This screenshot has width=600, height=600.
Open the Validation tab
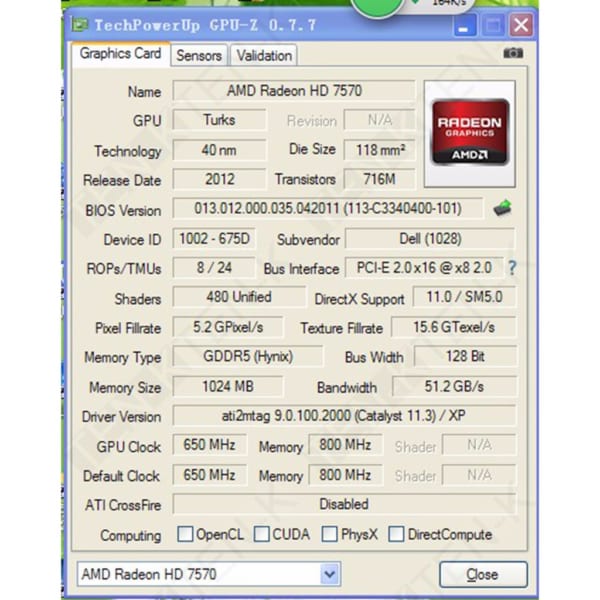coord(264,56)
